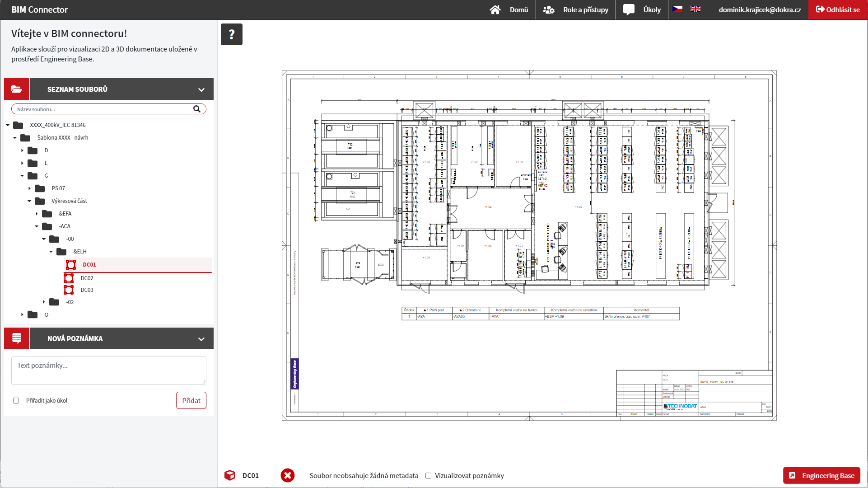Image resolution: width=868 pixels, height=488 pixels.
Task: Click the G folder label
Action: (x=46, y=176)
